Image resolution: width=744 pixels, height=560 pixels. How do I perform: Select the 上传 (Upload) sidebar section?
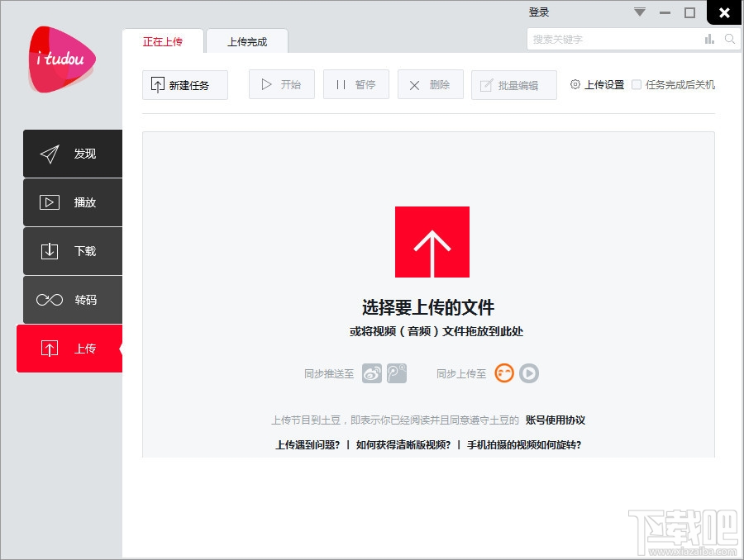tap(69, 349)
